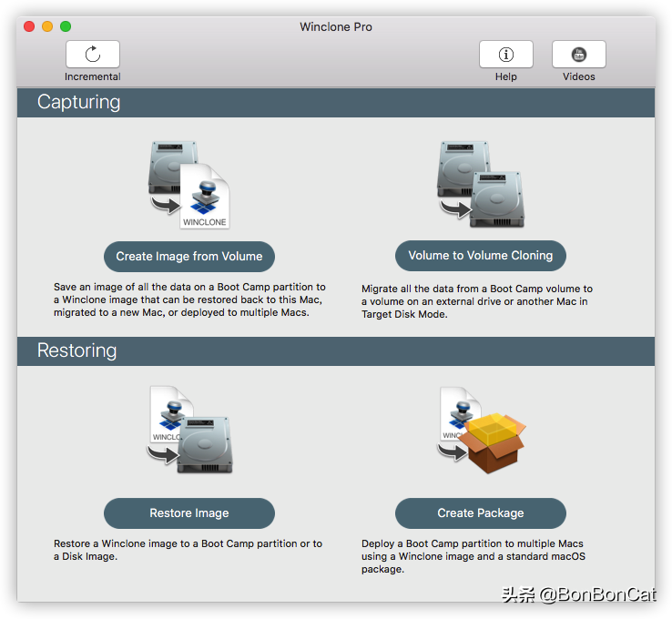Click the 'Help' toolbar label
This screenshot has width=672, height=619.
pos(505,76)
